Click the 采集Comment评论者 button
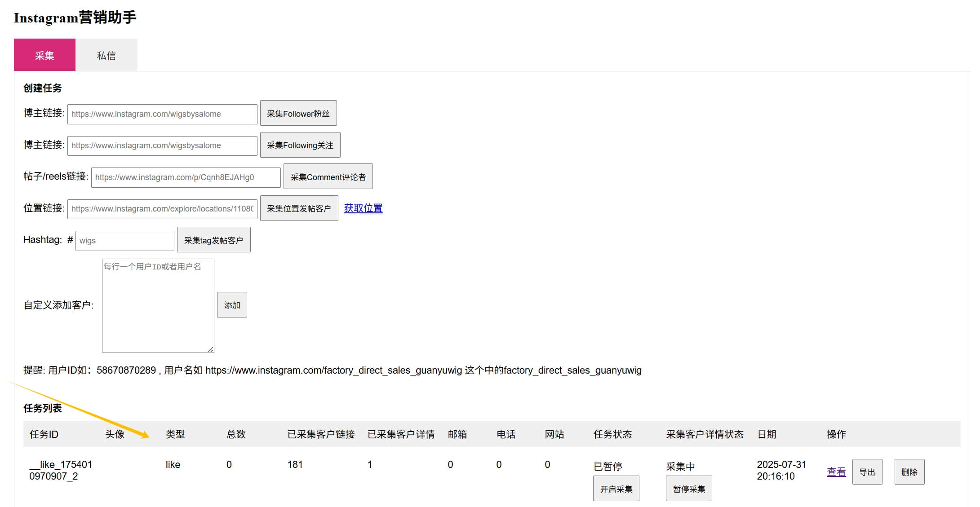Image resolution: width=980 pixels, height=507 pixels. pos(328,176)
